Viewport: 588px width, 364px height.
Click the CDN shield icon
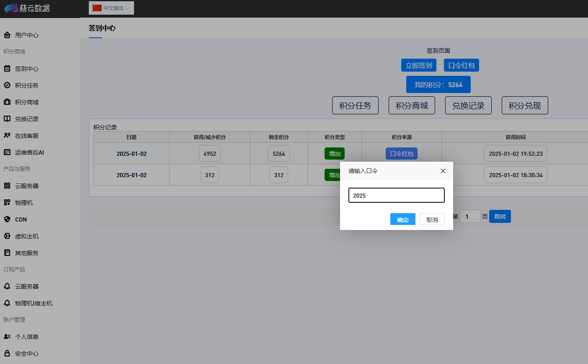(x=7, y=219)
